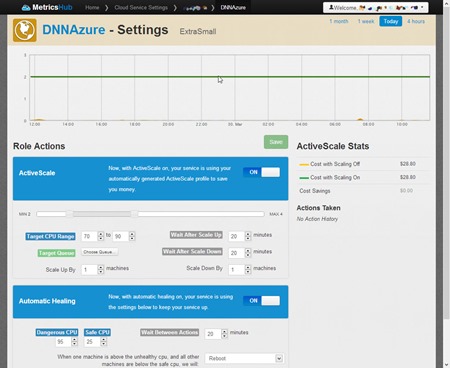Increase Wait Between Actions minutes
Viewport: 450px width, 368px height.
tap(225, 331)
